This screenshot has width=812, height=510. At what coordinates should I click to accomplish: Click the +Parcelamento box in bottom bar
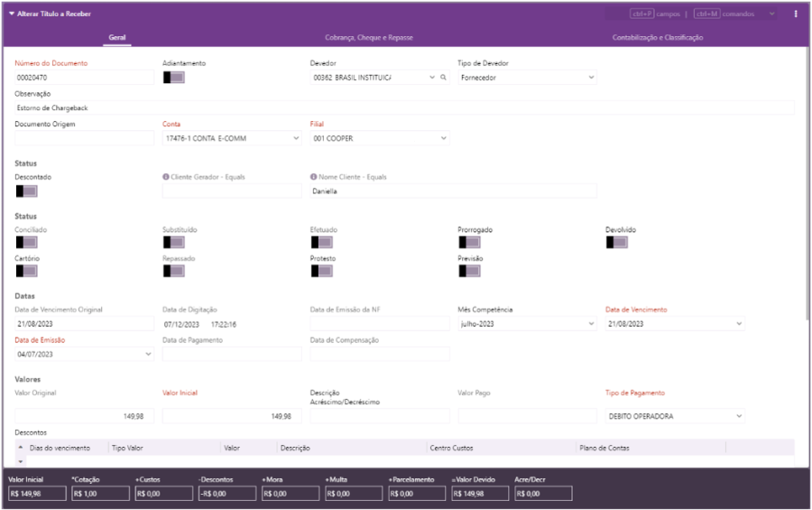[x=417, y=494]
